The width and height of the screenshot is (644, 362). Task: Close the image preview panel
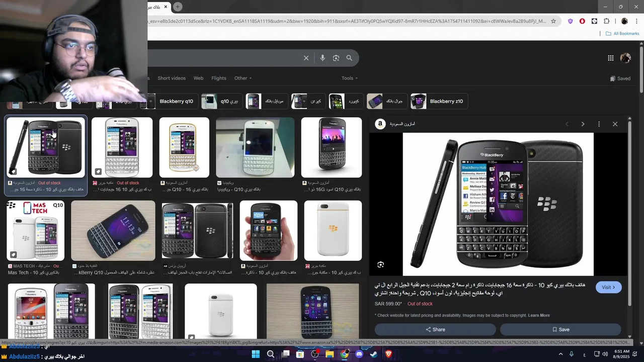[615, 124]
